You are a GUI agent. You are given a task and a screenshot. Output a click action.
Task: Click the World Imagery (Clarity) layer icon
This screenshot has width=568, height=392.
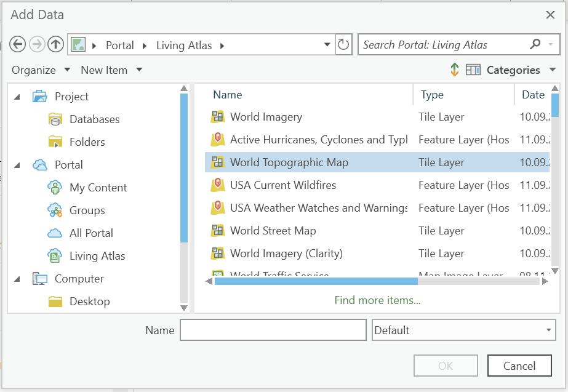pyautogui.click(x=218, y=254)
